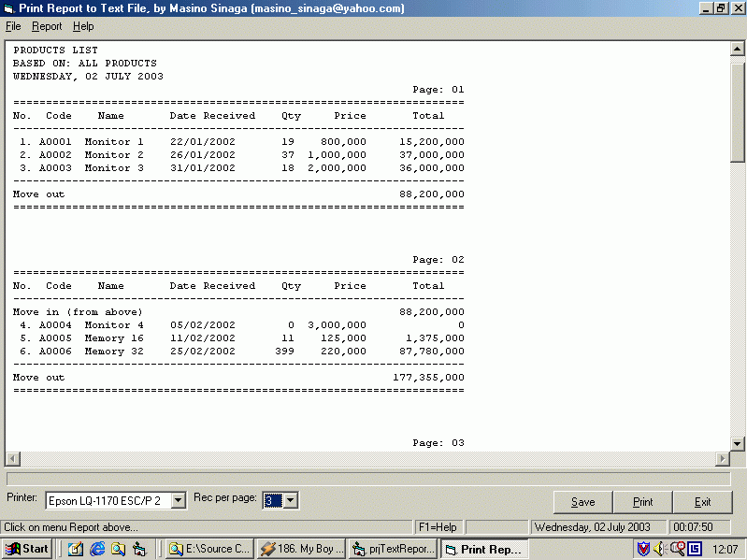This screenshot has width=747, height=560.
Task: Click the fourth quick launch icon next to the explorer icon
Action: click(139, 549)
